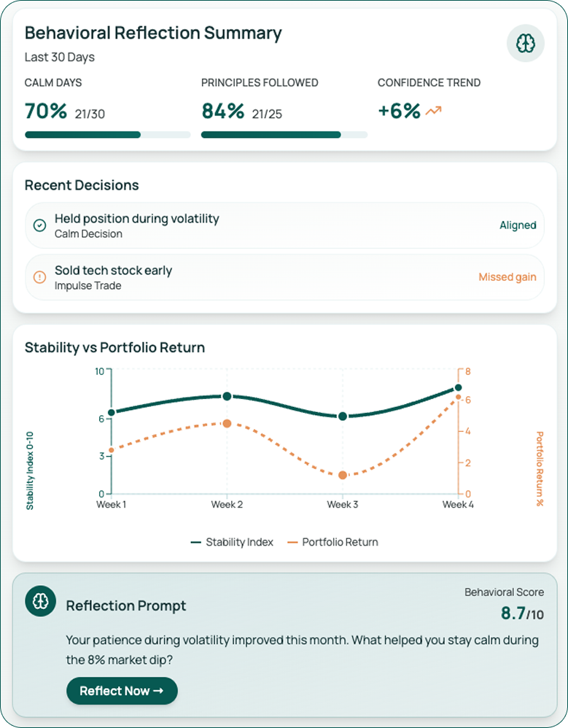The width and height of the screenshot is (568, 728).
Task: Click the Missed gain label
Action: pyautogui.click(x=507, y=277)
